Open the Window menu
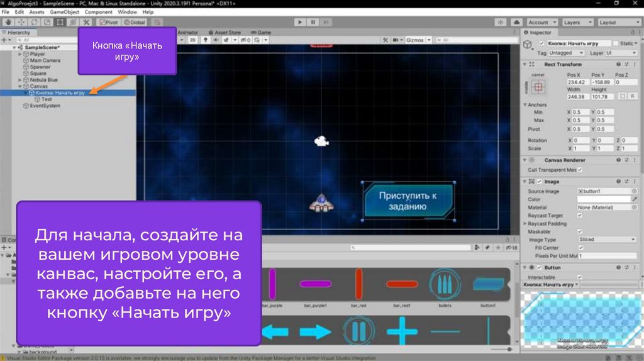The image size is (644, 361). (x=127, y=12)
